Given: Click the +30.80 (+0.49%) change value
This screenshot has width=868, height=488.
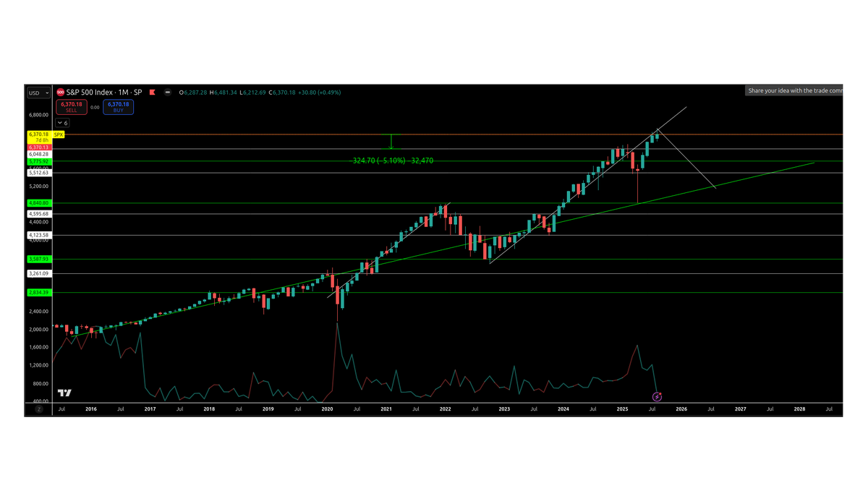Looking at the screenshot, I should pos(321,93).
